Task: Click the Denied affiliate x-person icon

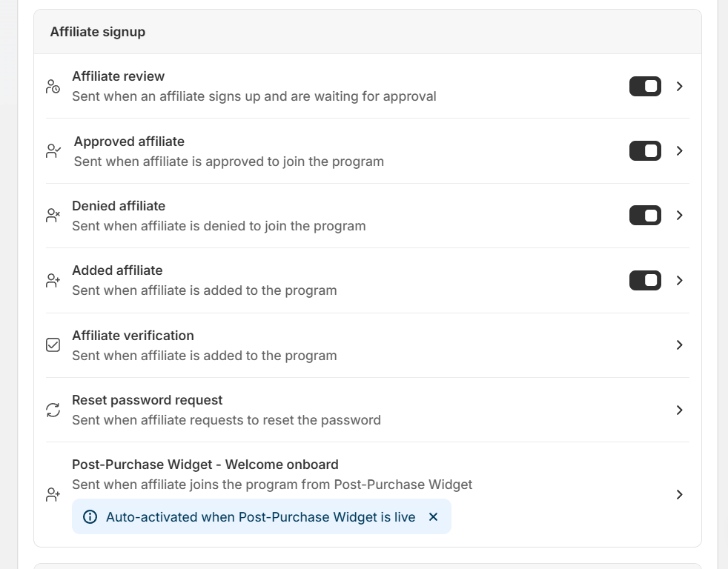Action: click(x=53, y=216)
